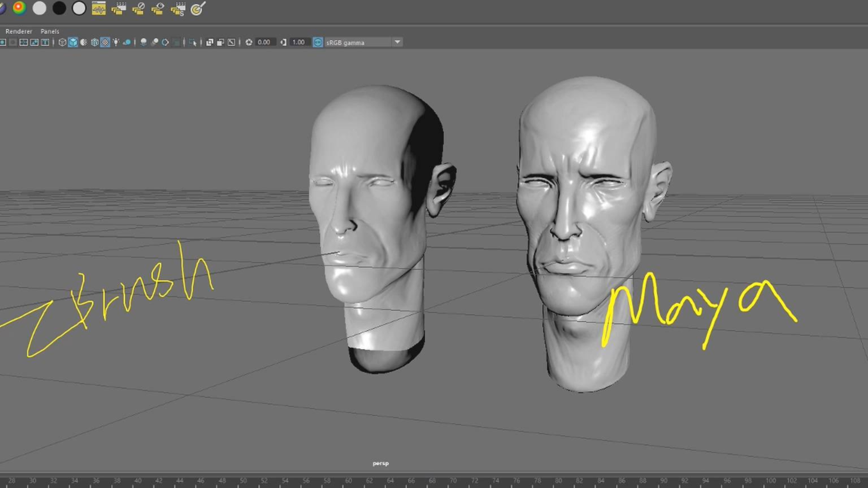The width and height of the screenshot is (868, 488).
Task: Switch to wireframe display mode
Action: (62, 42)
